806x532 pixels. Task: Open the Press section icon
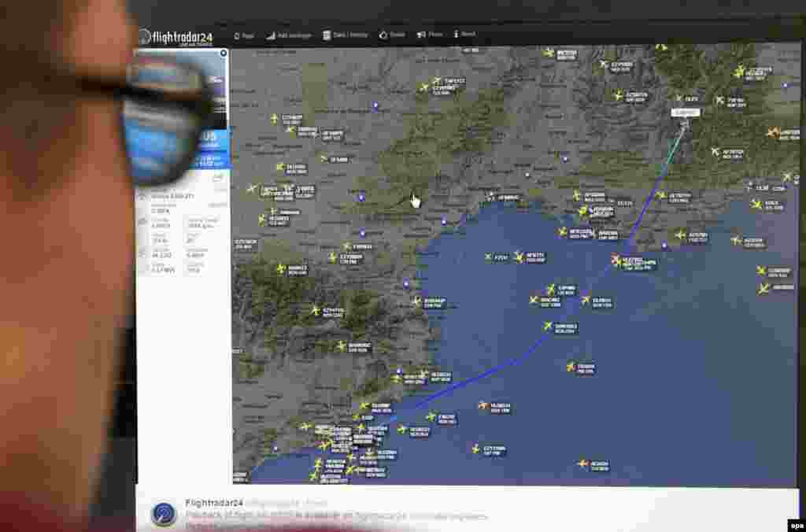tap(429, 34)
